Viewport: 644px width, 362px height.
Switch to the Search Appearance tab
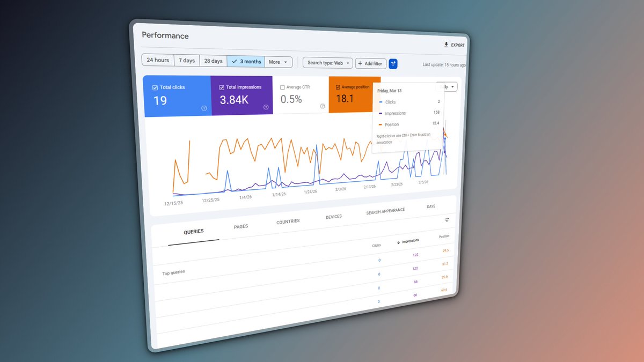[x=385, y=211]
